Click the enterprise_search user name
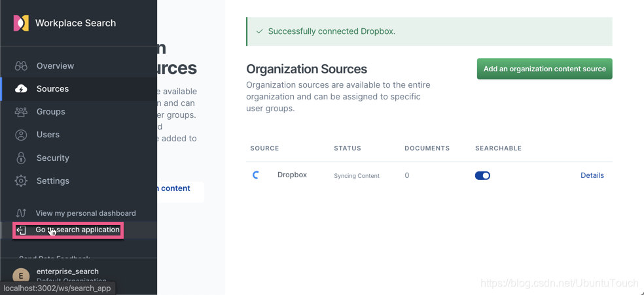644x295 pixels. (x=67, y=271)
